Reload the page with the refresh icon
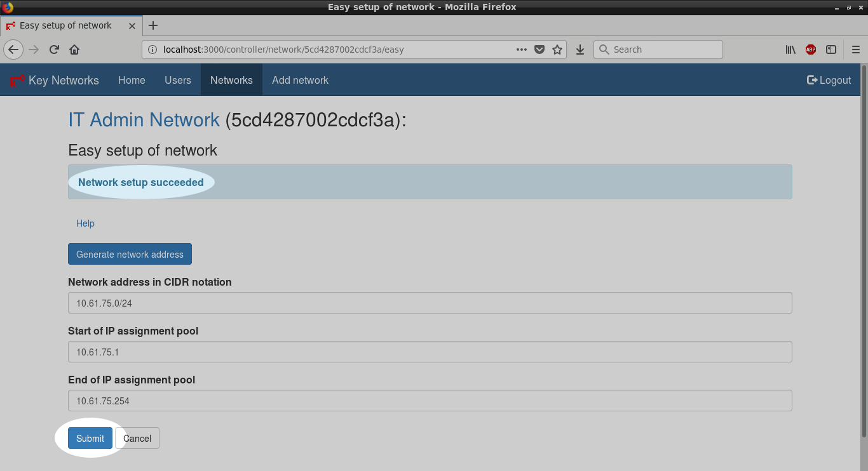Screen dimensions: 868x471 [55, 50]
